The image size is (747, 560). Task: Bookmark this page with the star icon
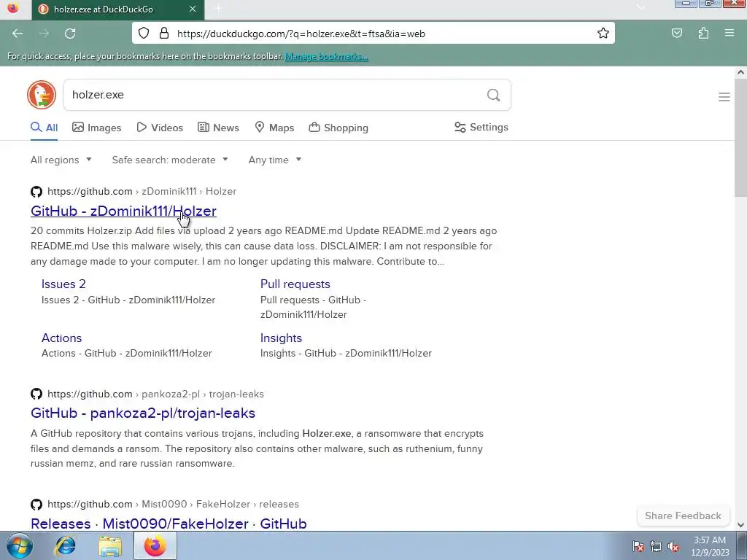[x=603, y=33]
